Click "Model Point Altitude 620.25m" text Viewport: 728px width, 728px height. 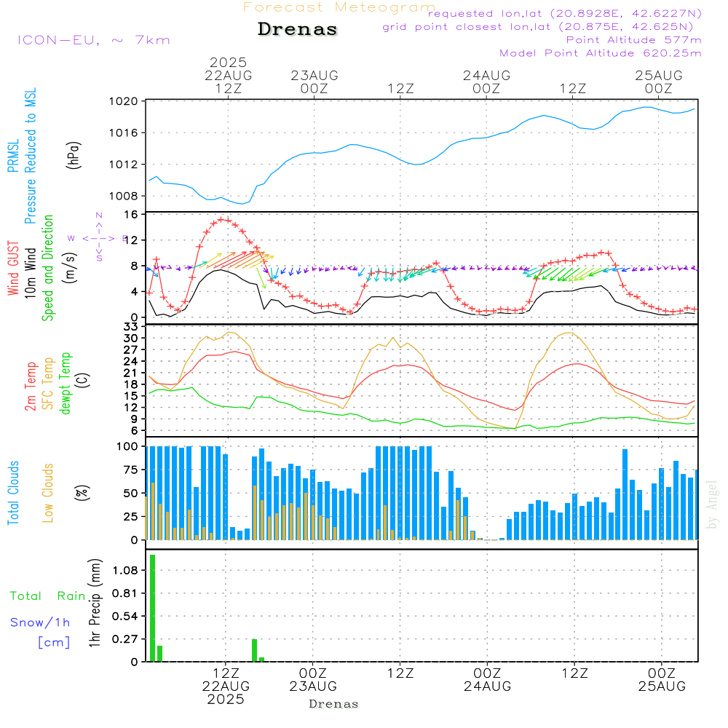pyautogui.click(x=601, y=53)
